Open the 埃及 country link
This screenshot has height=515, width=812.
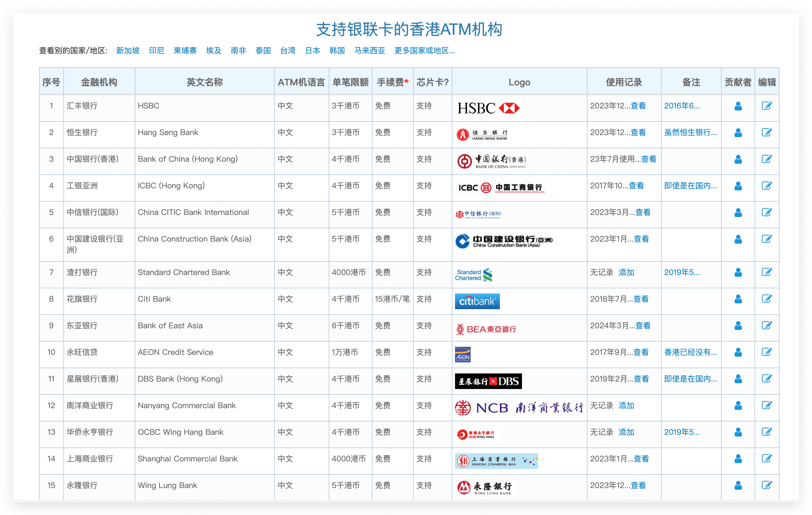click(214, 51)
